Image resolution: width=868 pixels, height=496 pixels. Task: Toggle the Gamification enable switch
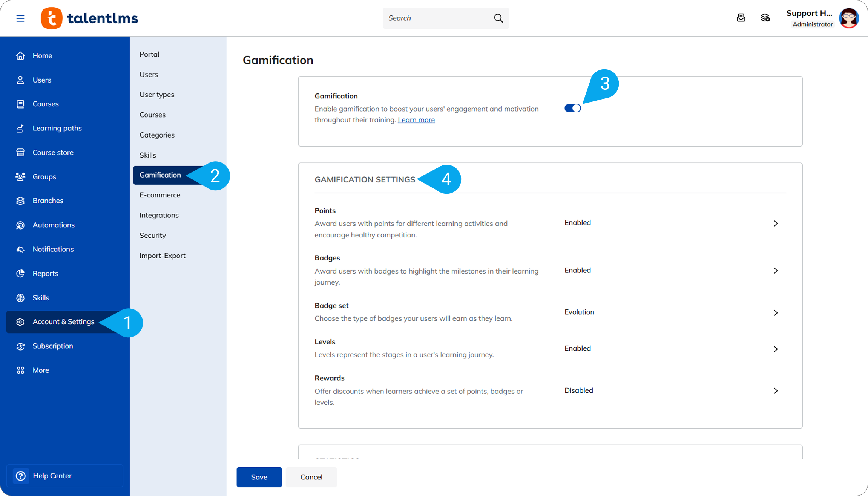tap(572, 108)
